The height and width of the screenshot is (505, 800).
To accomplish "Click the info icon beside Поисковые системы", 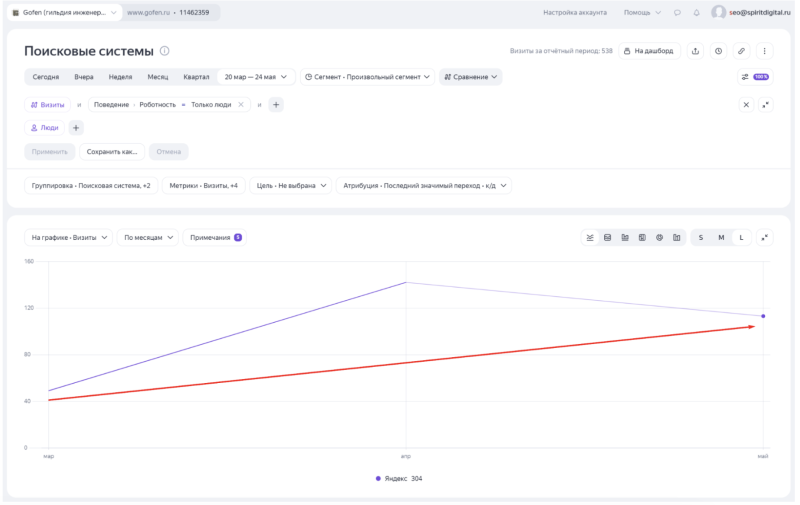I will [165, 51].
